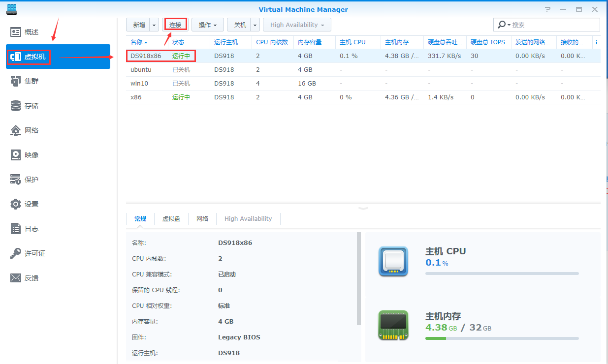This screenshot has width=608, height=364.
Task: Click the 反馈 feedback envelope icon
Action: point(16,278)
